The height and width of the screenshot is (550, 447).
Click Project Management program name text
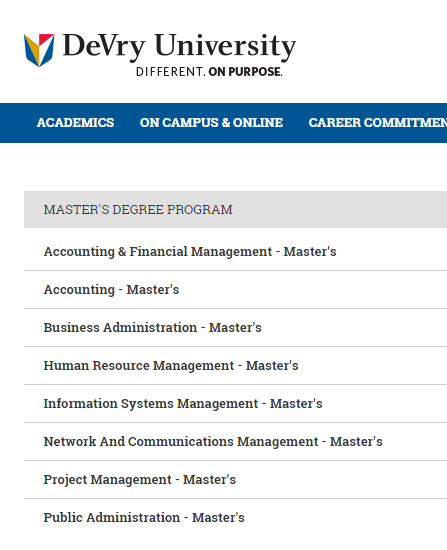[107, 479]
